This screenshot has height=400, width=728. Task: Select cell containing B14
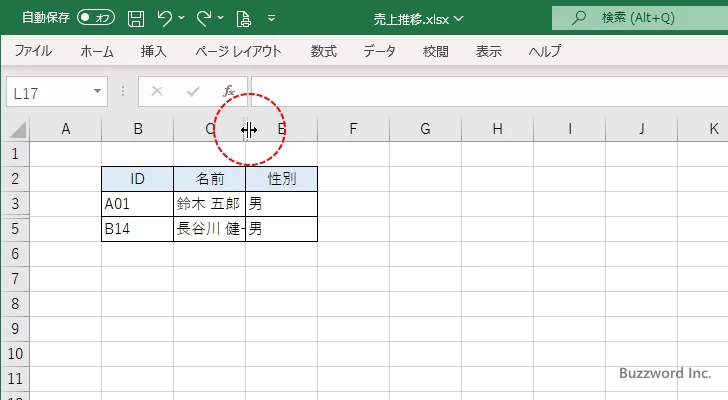point(137,229)
